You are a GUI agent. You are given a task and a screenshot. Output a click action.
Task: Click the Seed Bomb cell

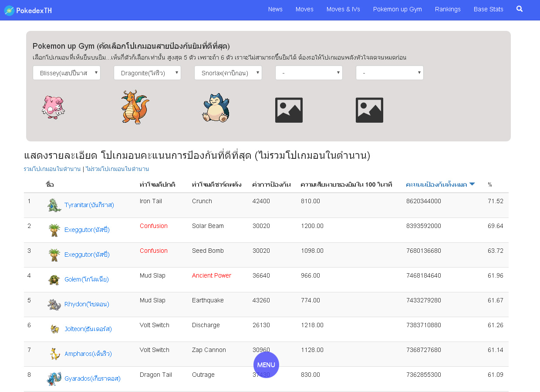208,251
